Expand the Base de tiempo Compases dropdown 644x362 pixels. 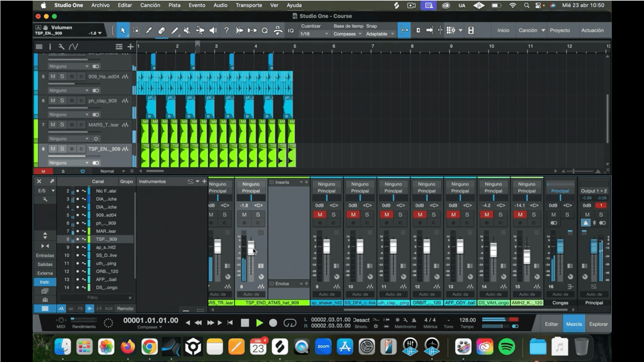347,34
